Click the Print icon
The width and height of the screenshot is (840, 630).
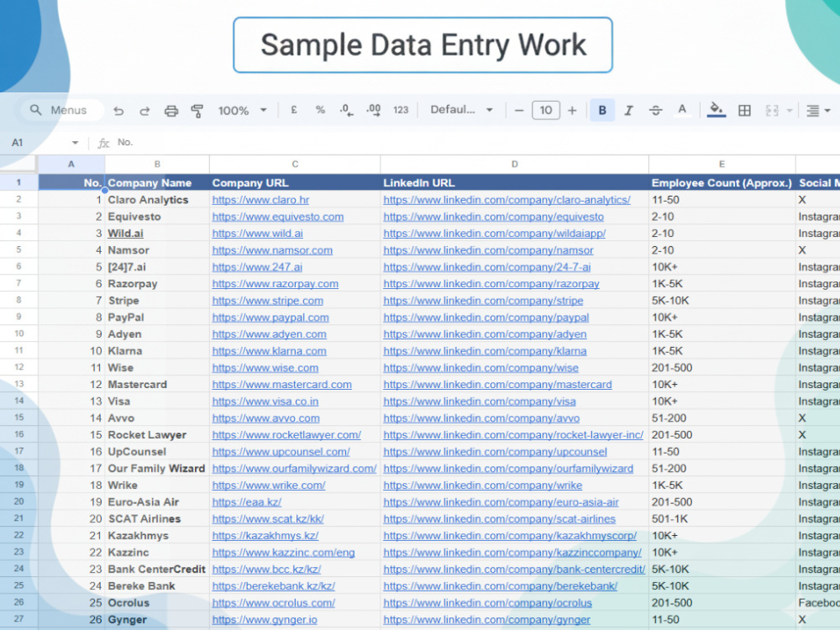pyautogui.click(x=171, y=111)
